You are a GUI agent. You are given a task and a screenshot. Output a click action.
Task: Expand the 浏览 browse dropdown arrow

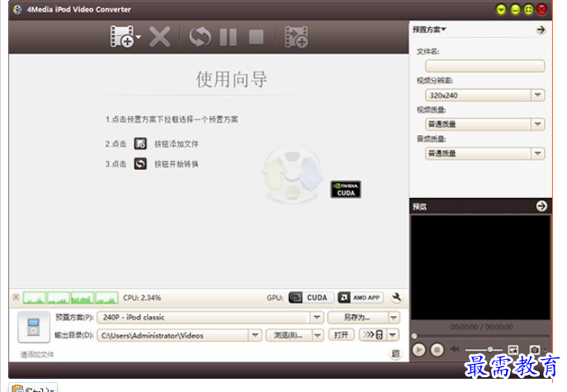click(x=317, y=335)
